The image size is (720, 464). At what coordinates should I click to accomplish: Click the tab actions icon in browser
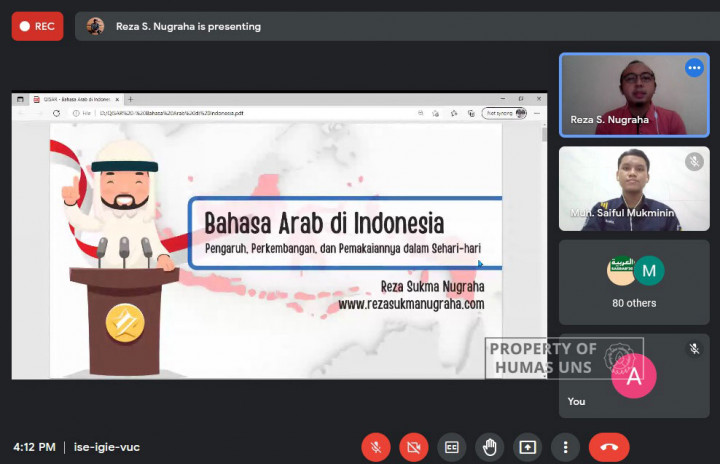coord(20,99)
